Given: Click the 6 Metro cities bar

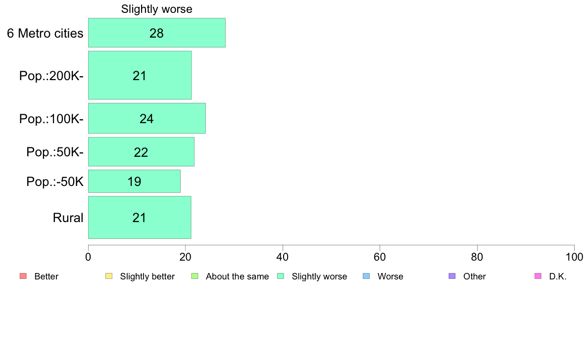Looking at the screenshot, I should (157, 33).
